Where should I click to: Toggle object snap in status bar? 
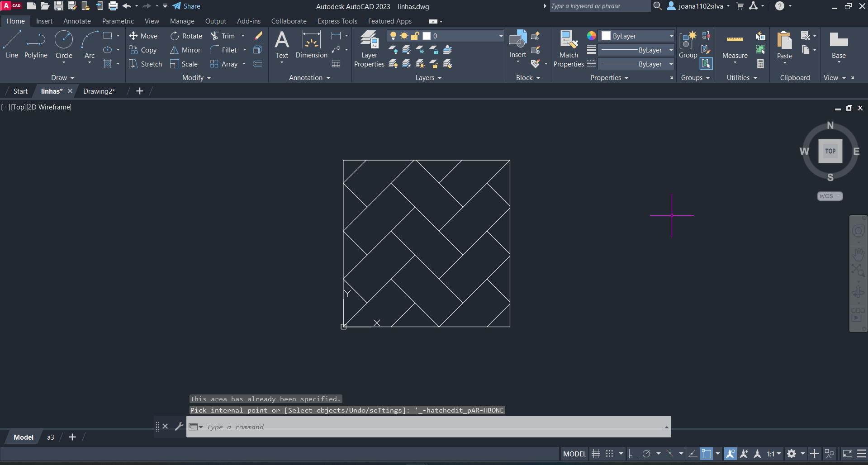tap(706, 454)
